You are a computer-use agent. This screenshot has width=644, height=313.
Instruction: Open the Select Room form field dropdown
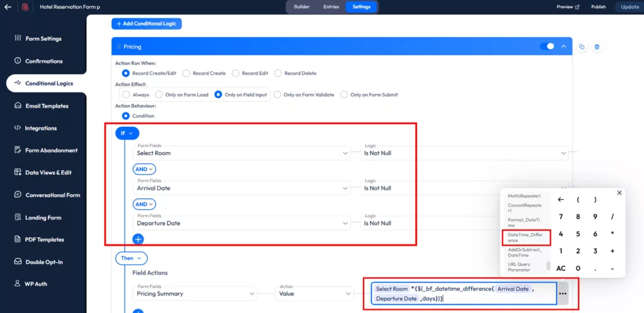[x=243, y=153]
